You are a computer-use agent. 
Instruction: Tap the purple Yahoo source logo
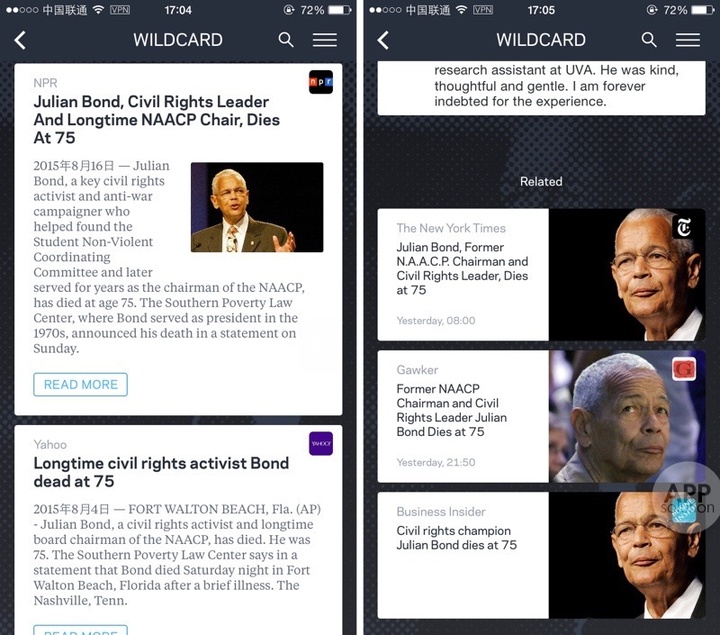321,444
